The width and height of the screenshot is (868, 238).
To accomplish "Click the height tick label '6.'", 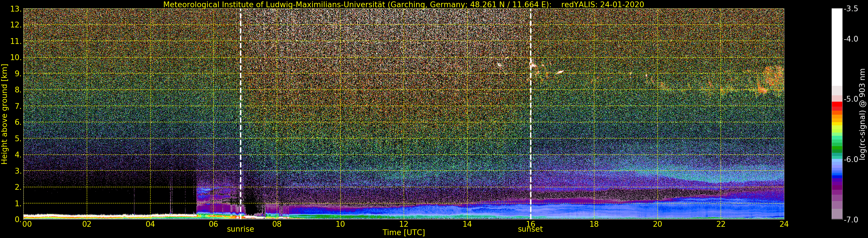I will tap(18, 122).
